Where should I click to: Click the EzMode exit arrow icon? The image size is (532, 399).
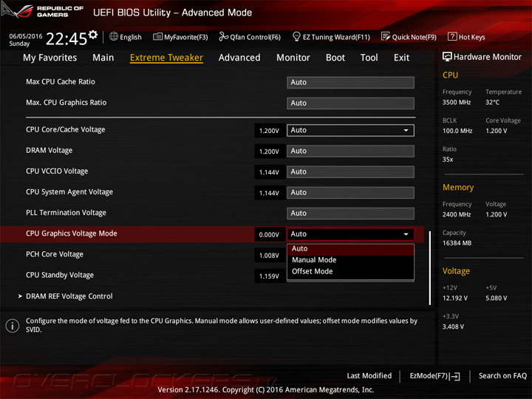454,376
